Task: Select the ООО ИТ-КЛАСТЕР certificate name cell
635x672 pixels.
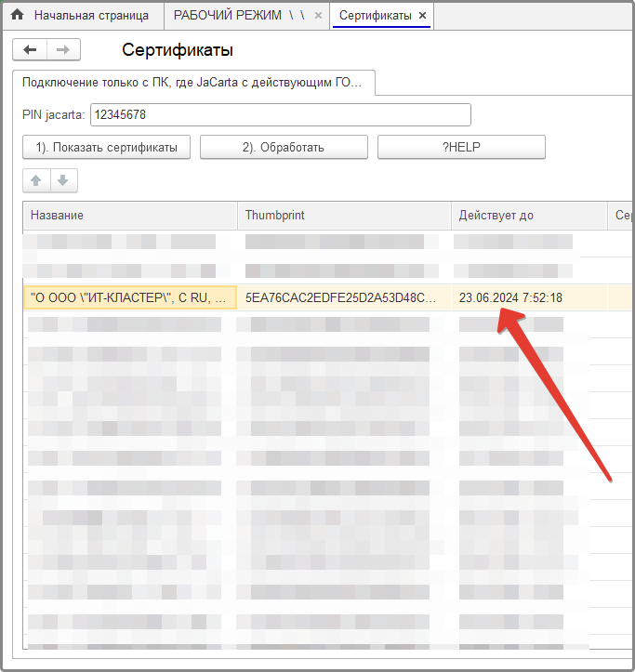Action: (130, 297)
